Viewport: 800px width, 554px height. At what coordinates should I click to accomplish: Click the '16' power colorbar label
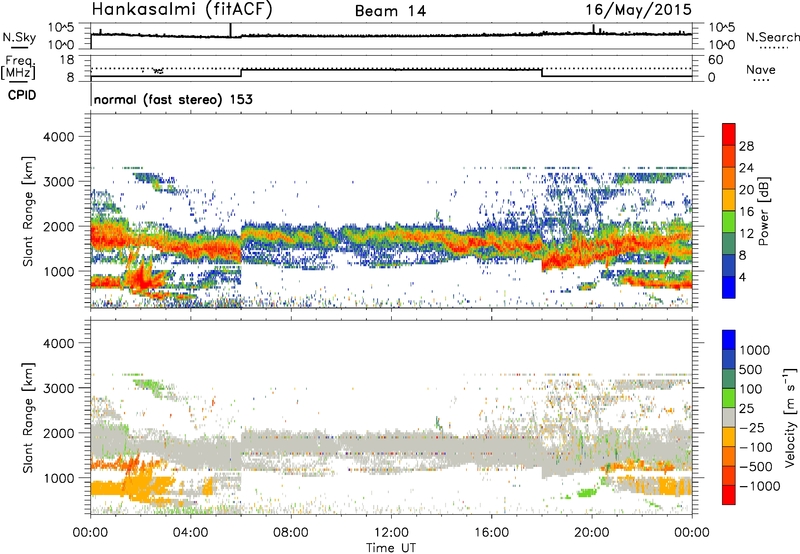click(x=746, y=212)
